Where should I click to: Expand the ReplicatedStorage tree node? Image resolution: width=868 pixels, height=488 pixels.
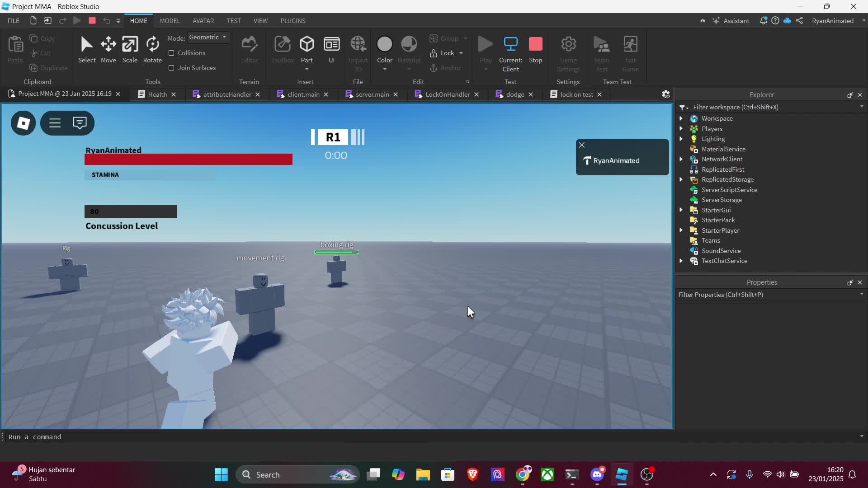[681, 179]
